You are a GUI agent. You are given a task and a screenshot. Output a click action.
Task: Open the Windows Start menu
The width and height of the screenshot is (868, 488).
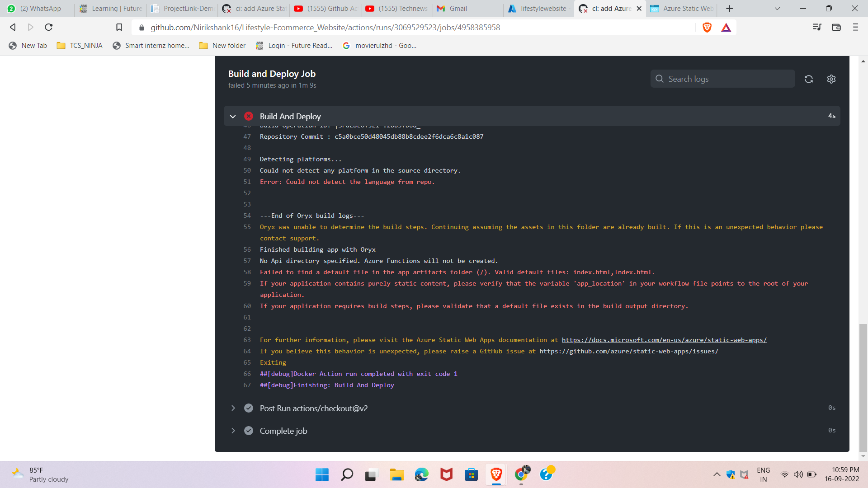point(321,474)
